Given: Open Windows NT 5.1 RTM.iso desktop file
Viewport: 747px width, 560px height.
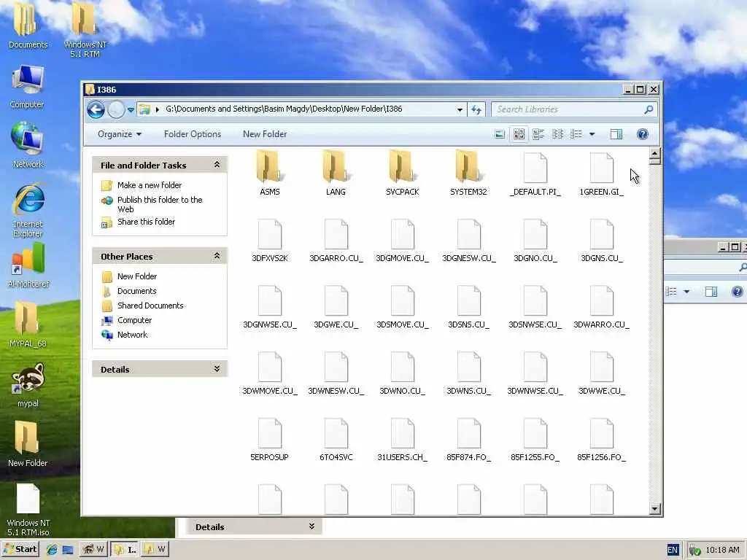Looking at the screenshot, I should click(28, 510).
